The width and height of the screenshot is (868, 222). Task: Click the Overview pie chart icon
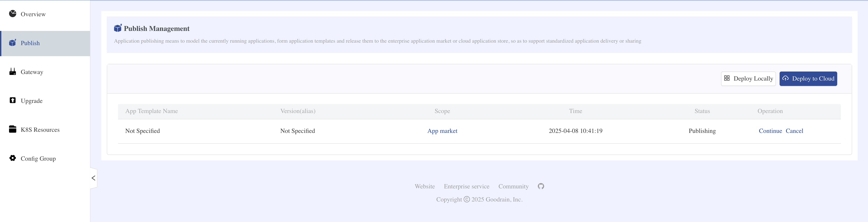12,14
